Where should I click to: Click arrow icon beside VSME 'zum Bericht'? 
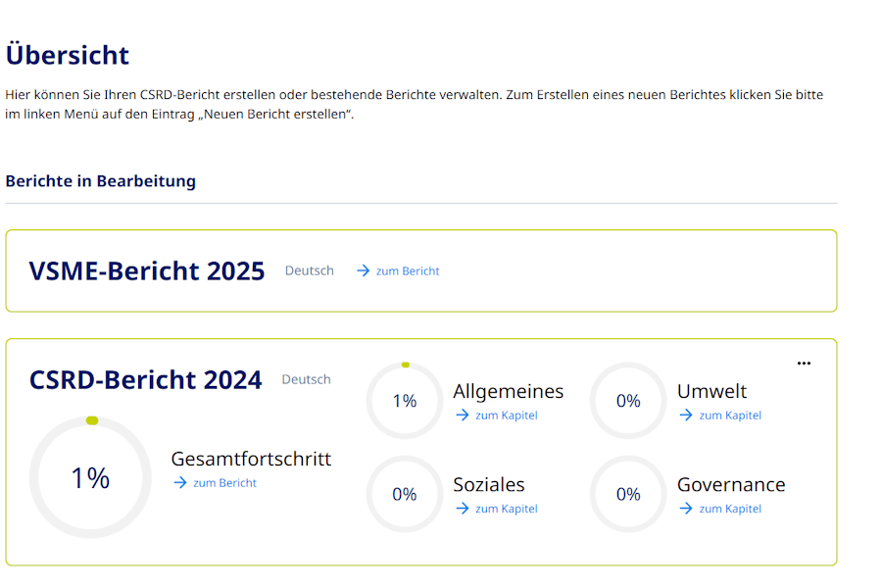363,270
